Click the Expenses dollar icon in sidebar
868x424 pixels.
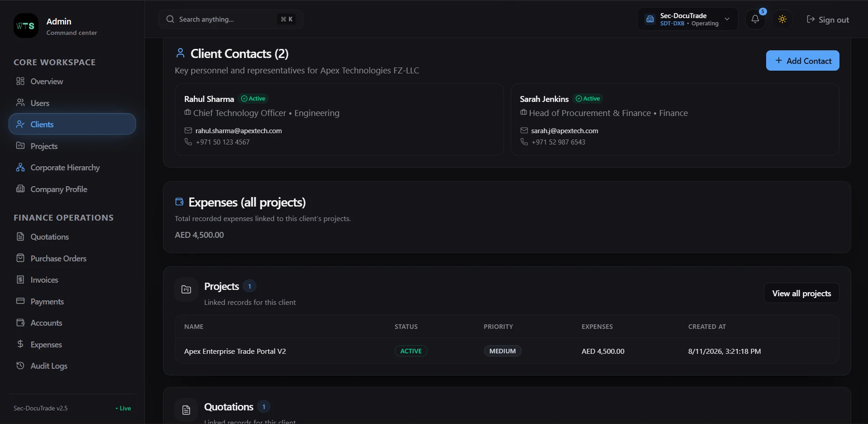(x=20, y=344)
